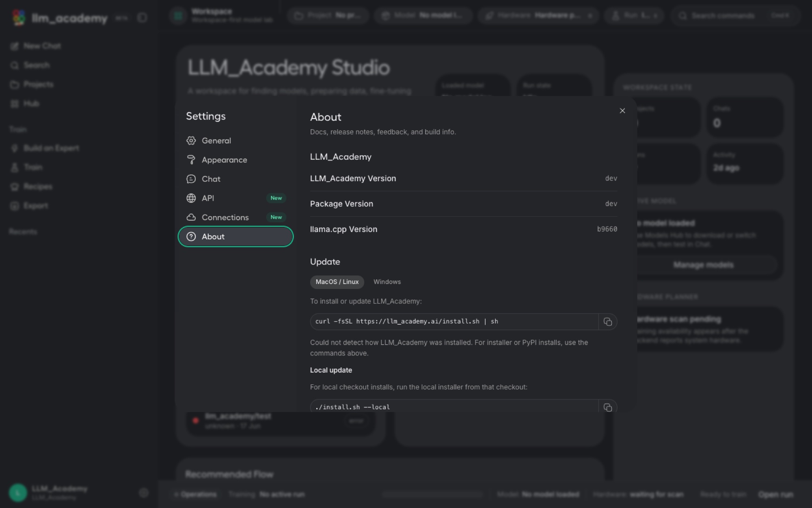This screenshot has width=812, height=508.
Task: Open the settings gear near user profile
Action: 143,493
